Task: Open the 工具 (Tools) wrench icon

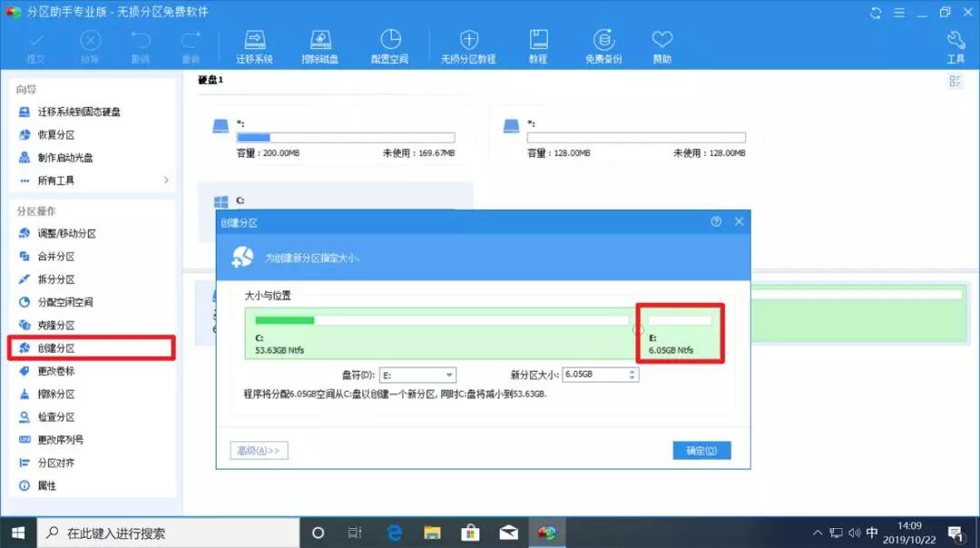Action: click(955, 44)
